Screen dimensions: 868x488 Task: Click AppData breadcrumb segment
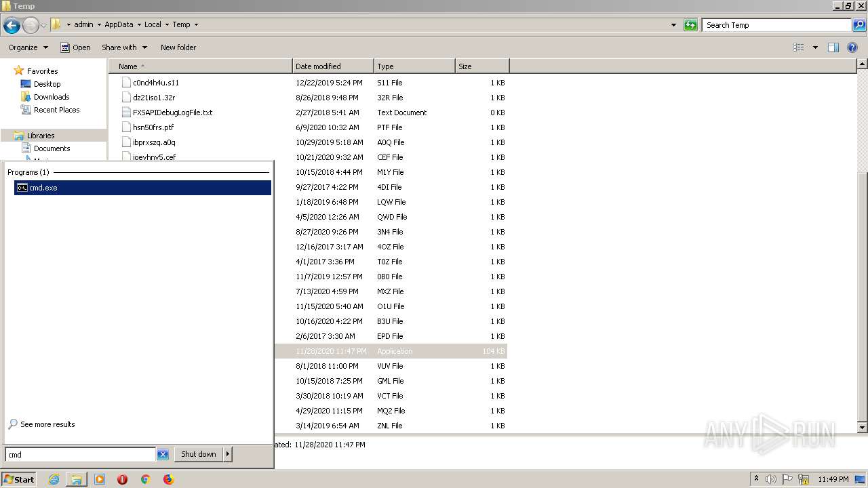[x=119, y=24]
